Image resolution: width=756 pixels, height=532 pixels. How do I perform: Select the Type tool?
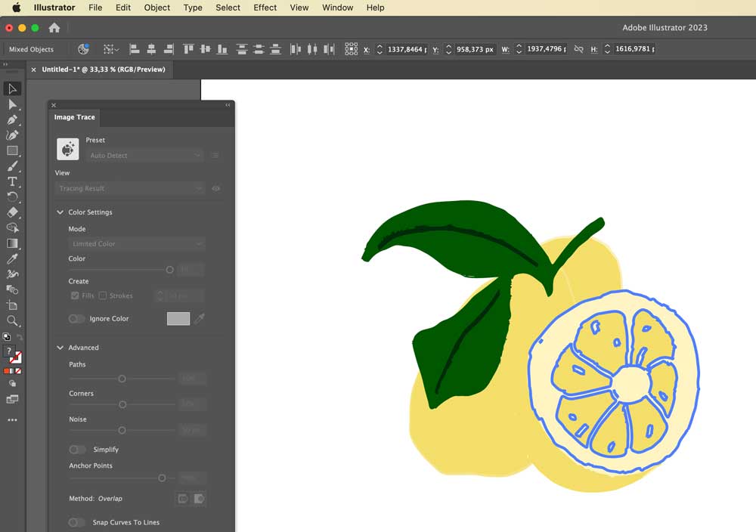pyautogui.click(x=13, y=181)
